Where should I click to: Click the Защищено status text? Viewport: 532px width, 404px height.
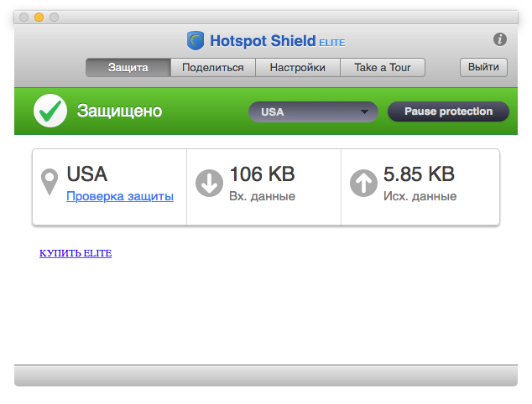(119, 111)
